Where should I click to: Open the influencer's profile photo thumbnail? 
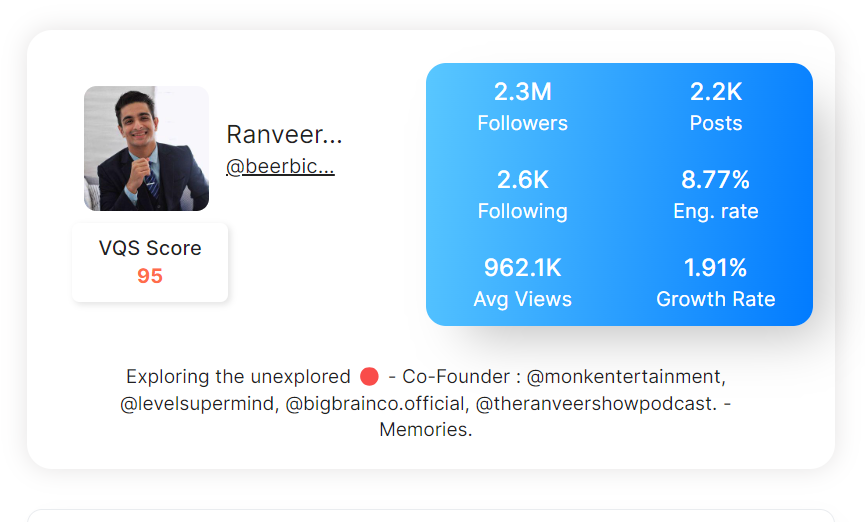146,148
